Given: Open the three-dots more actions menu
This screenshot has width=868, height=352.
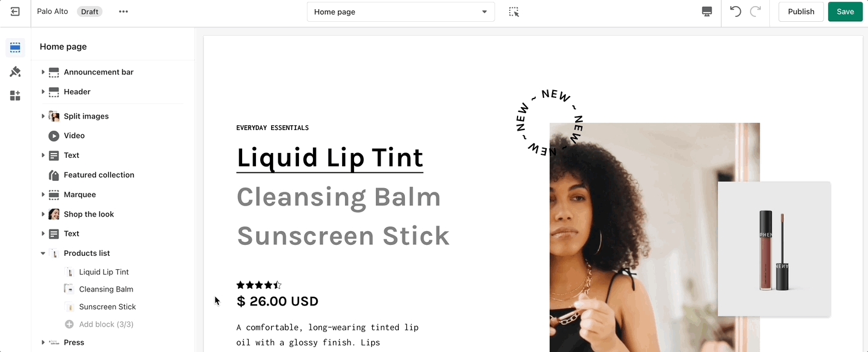Looking at the screenshot, I should coord(123,11).
